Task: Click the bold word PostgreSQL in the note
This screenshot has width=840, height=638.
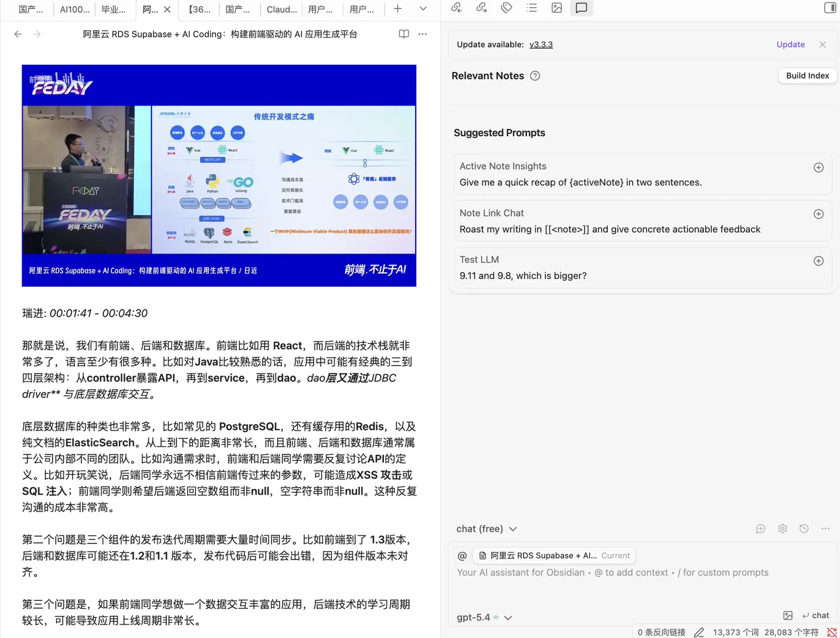Action: pos(250,426)
